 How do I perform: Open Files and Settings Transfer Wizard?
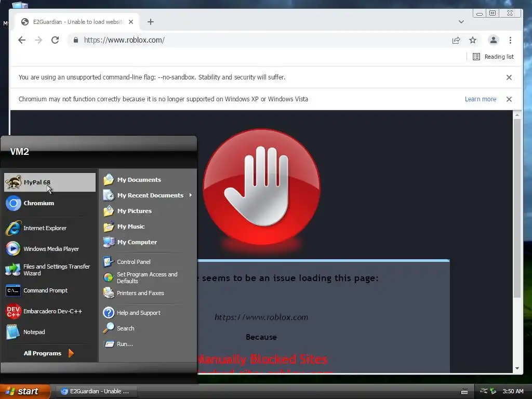(x=50, y=270)
